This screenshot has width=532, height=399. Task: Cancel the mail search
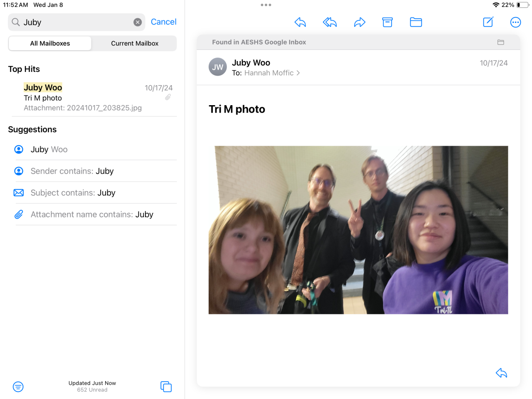pyautogui.click(x=163, y=22)
